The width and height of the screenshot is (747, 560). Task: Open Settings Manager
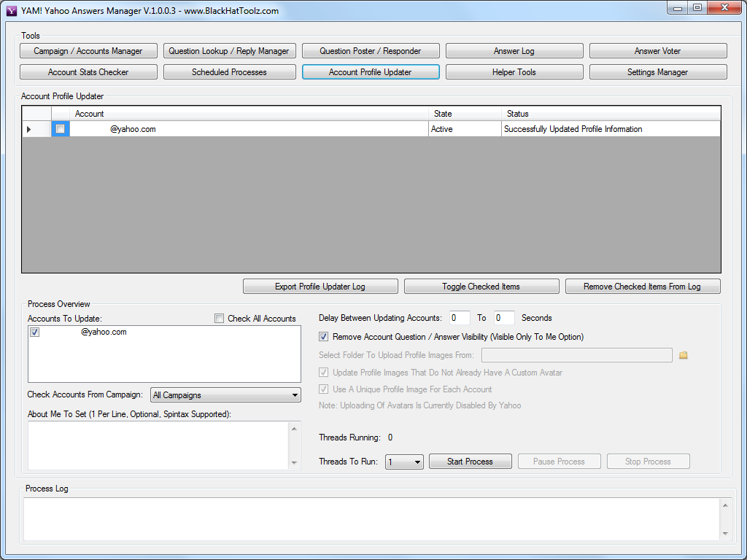pyautogui.click(x=657, y=72)
